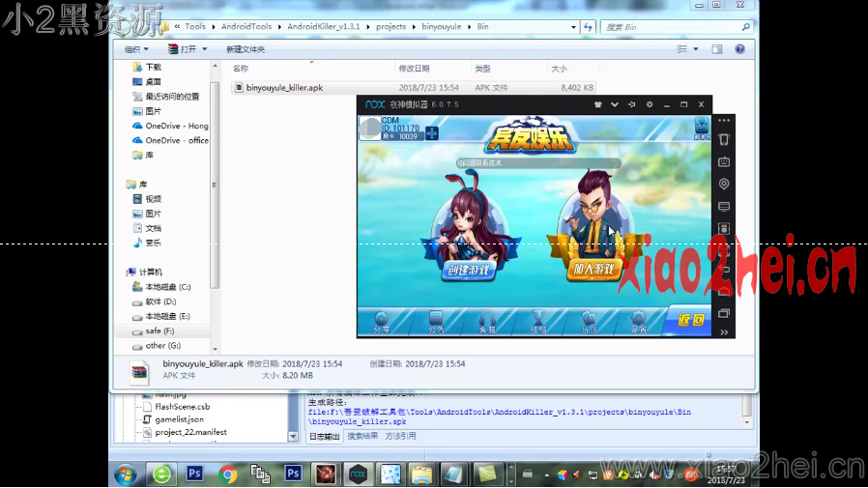Click the 打开 open button

(182, 49)
